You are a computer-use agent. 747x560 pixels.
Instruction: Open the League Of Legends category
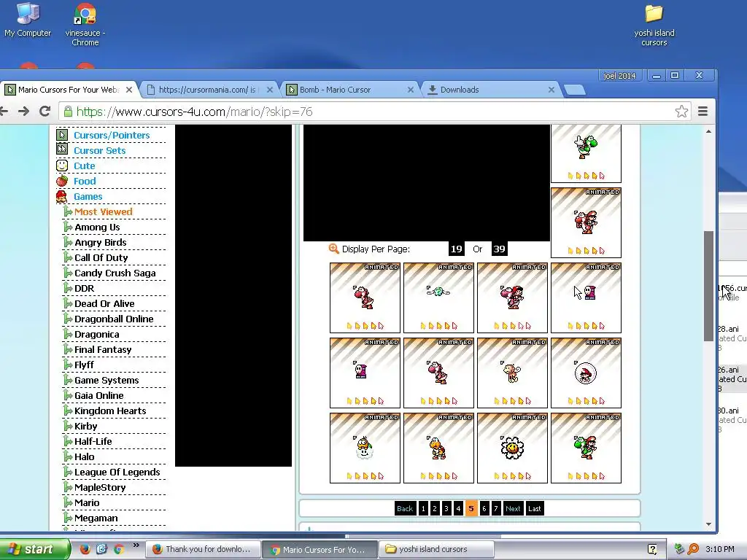(117, 472)
